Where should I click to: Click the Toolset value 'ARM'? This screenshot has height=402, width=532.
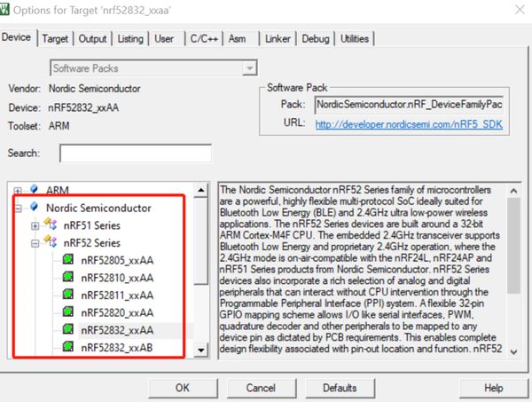pos(59,126)
